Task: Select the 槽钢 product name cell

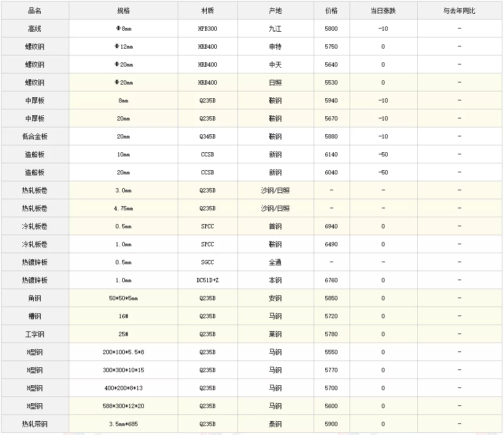Action: coord(35,317)
